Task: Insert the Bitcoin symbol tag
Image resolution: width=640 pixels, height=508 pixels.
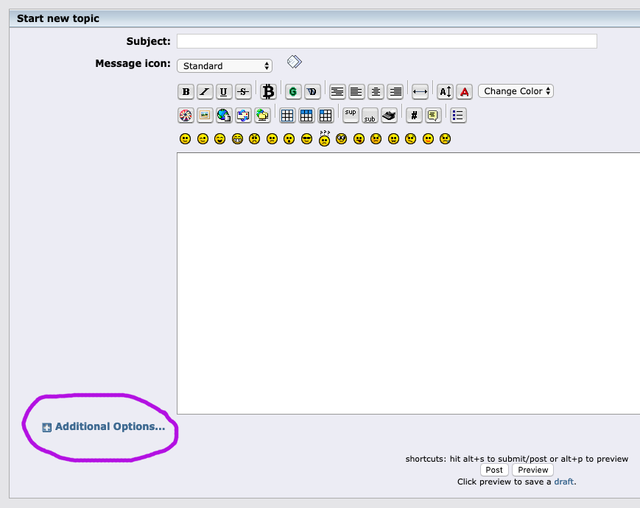Action: (268, 91)
